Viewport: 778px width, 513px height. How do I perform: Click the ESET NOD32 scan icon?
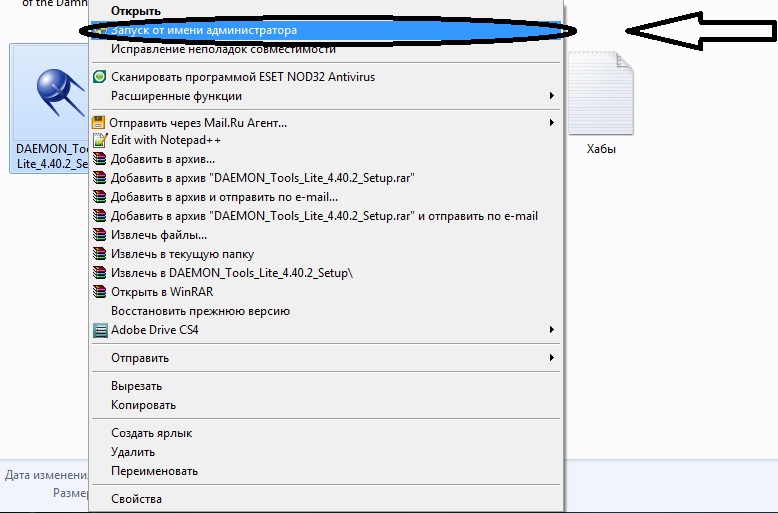[x=100, y=76]
